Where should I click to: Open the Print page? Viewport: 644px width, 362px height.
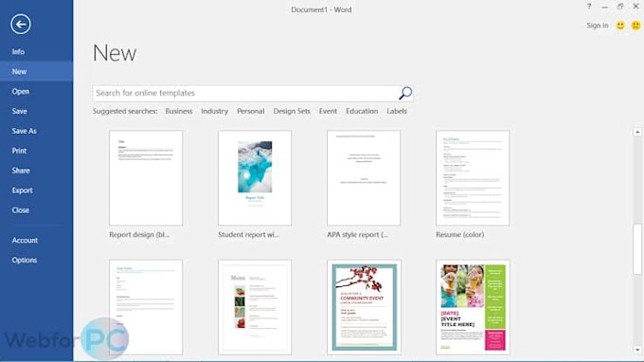click(19, 151)
